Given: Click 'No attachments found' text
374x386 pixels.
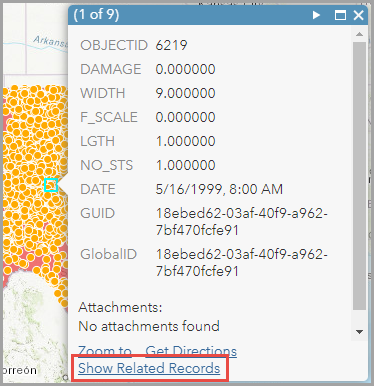Looking at the screenshot, I should point(149,326).
